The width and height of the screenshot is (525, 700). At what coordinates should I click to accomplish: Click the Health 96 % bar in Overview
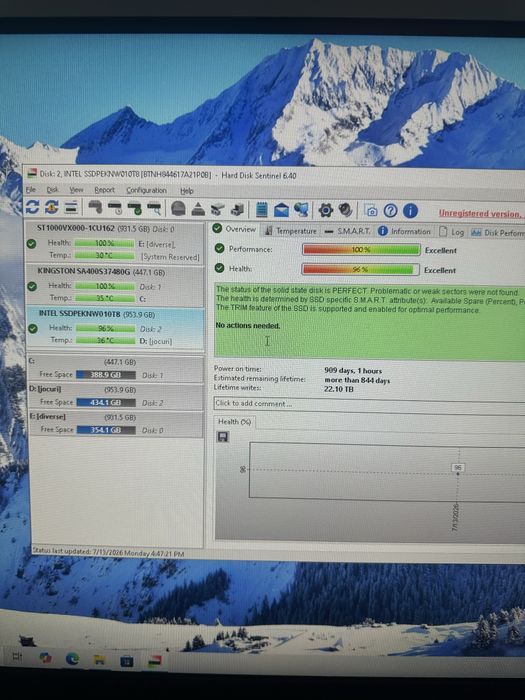tap(360, 269)
